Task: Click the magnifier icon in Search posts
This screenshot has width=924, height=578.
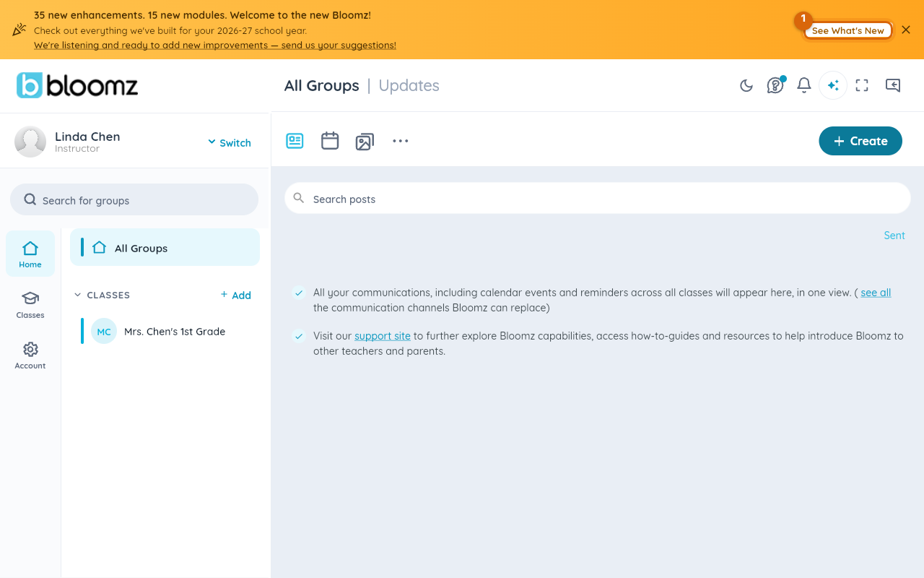Action: (x=299, y=198)
